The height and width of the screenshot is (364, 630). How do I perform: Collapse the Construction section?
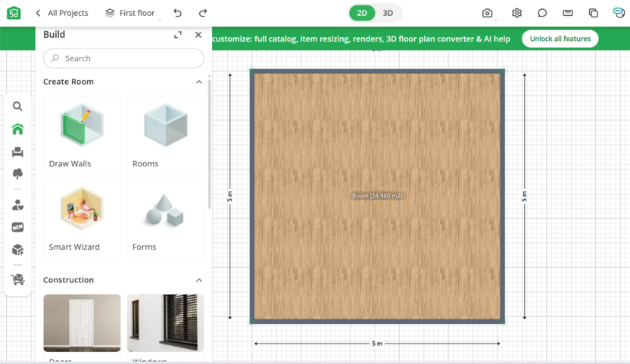click(x=199, y=280)
